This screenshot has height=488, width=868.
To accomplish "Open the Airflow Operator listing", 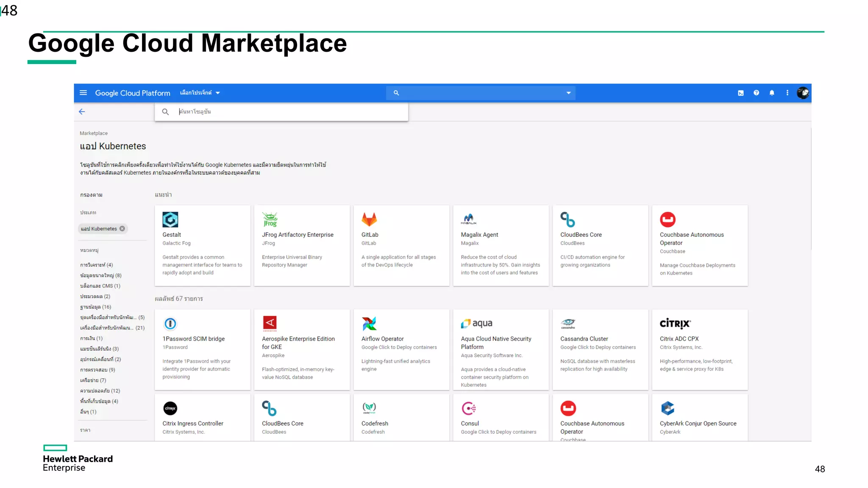I will point(382,339).
